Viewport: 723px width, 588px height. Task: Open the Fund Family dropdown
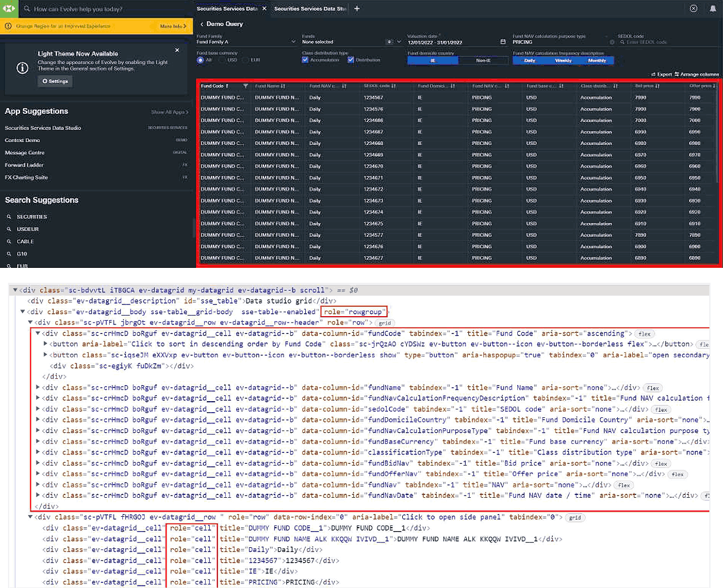pyautogui.click(x=246, y=41)
